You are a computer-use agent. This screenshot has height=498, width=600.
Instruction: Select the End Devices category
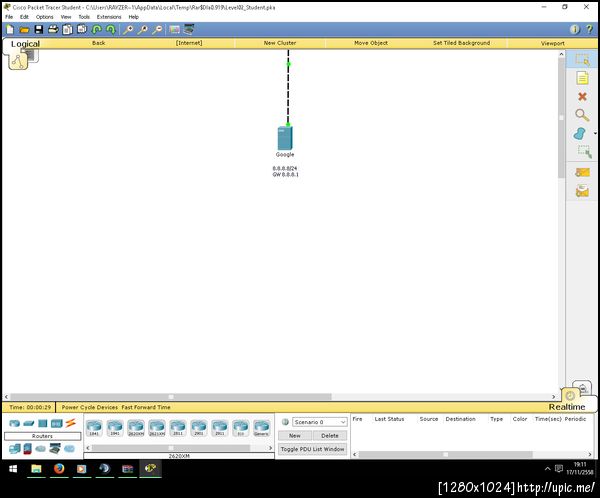pos(15,448)
